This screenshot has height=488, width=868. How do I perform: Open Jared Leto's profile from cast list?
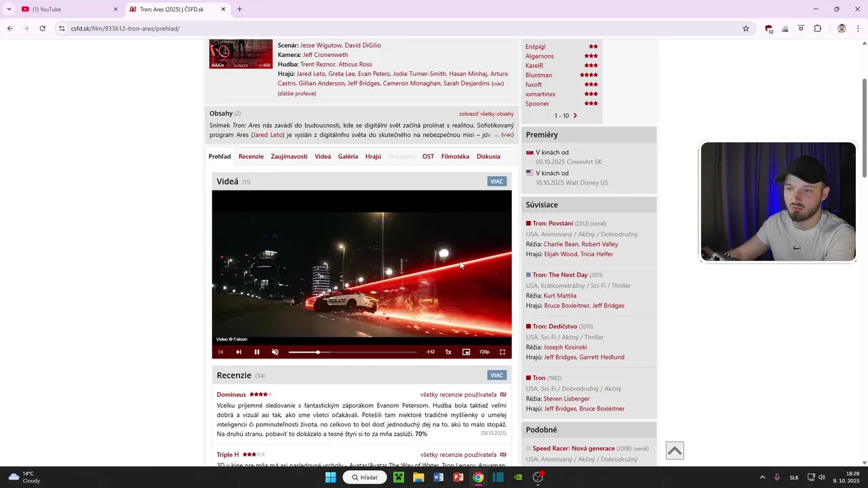(x=311, y=74)
